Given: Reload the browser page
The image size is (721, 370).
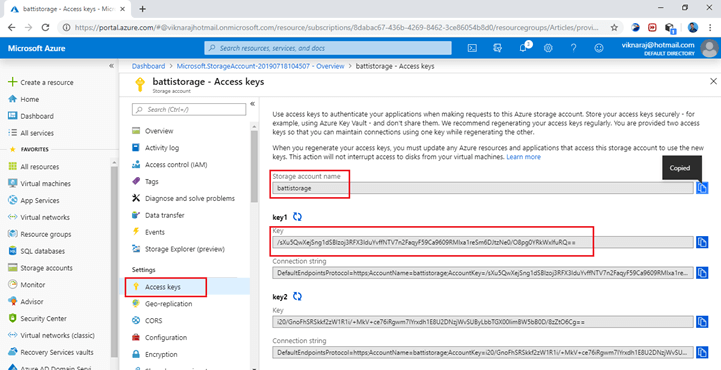Looking at the screenshot, I should click(x=46, y=28).
